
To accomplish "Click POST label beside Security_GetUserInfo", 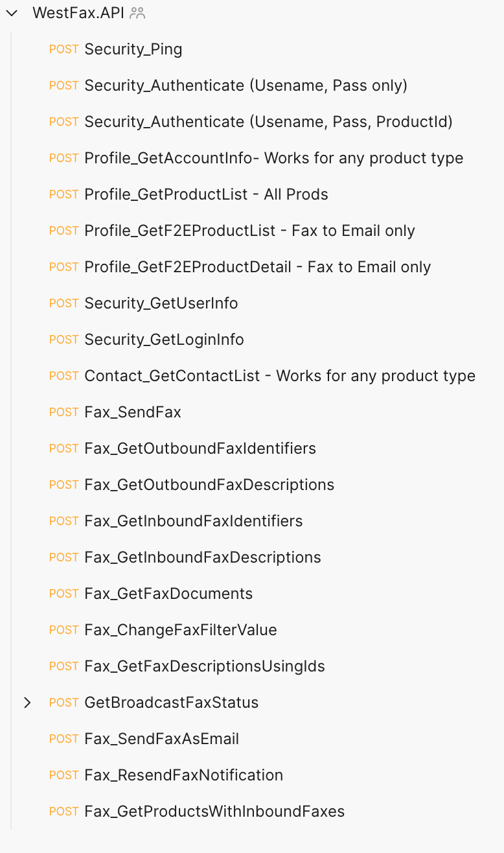I will [63, 303].
